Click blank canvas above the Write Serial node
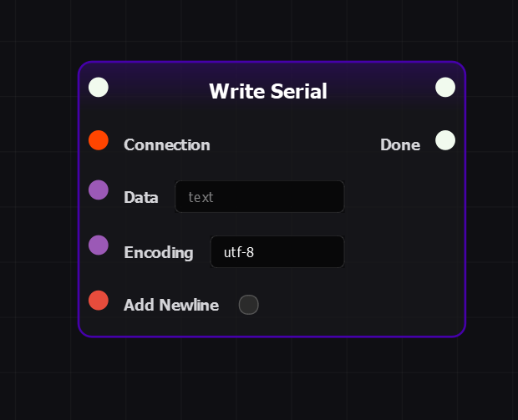Image resolution: width=518 pixels, height=420 pixels. (267, 29)
